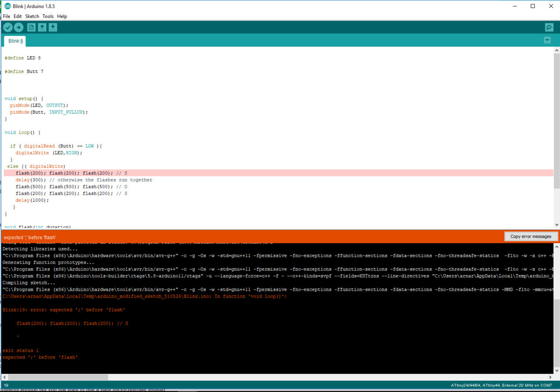The width and height of the screenshot is (560, 392).
Task: Click the Arduino logo in title bar
Action: pyautogui.click(x=7, y=6)
